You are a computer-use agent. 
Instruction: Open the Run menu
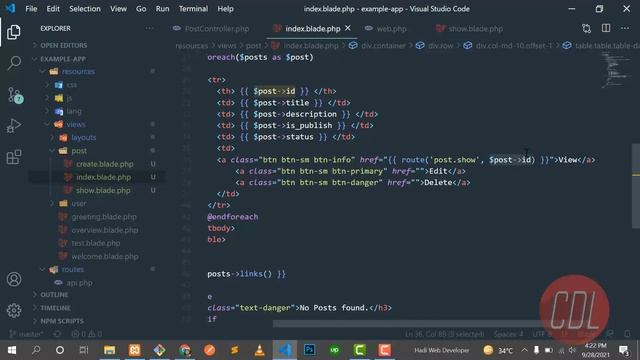click(162, 9)
